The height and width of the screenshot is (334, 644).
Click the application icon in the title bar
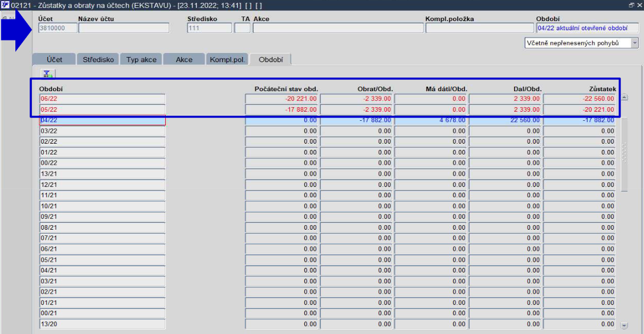pyautogui.click(x=5, y=5)
